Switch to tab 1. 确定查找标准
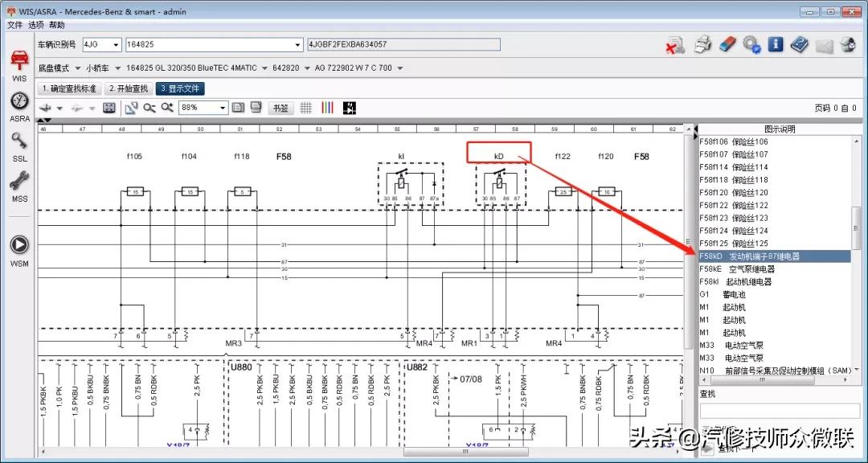The width and height of the screenshot is (868, 463). [x=69, y=88]
